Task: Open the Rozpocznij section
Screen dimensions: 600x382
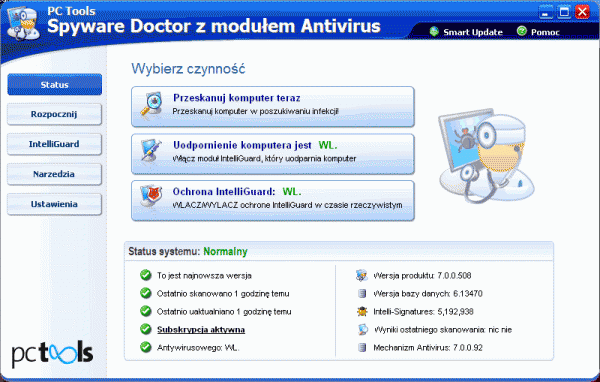Action: (x=54, y=114)
